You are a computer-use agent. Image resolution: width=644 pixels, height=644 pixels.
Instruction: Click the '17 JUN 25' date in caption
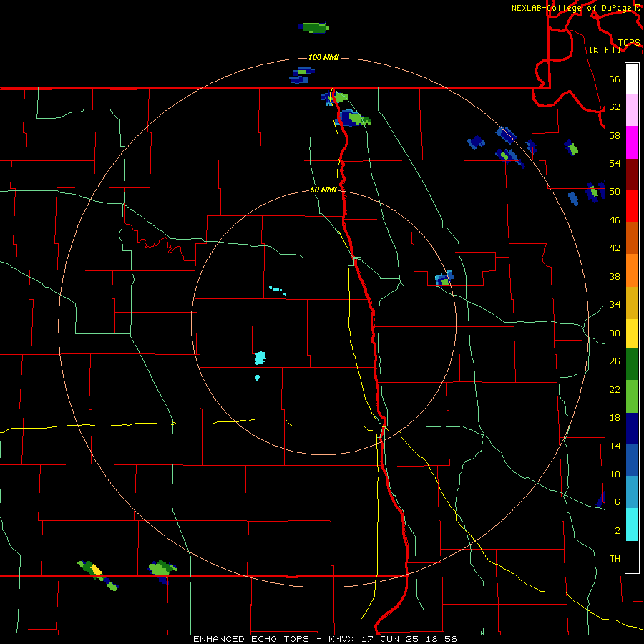390,639
